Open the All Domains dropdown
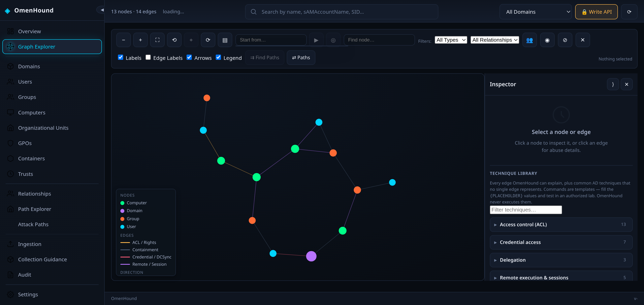644x305 pixels. [x=536, y=12]
